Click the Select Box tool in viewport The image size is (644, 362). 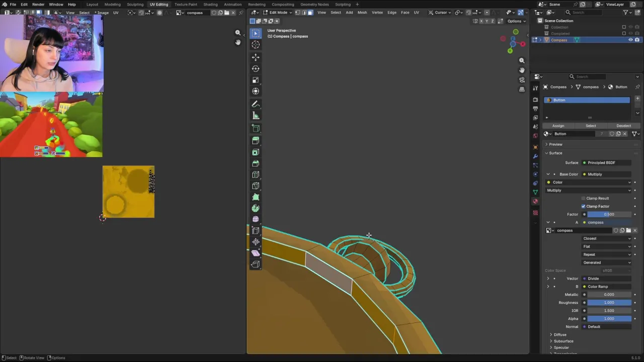(x=256, y=33)
